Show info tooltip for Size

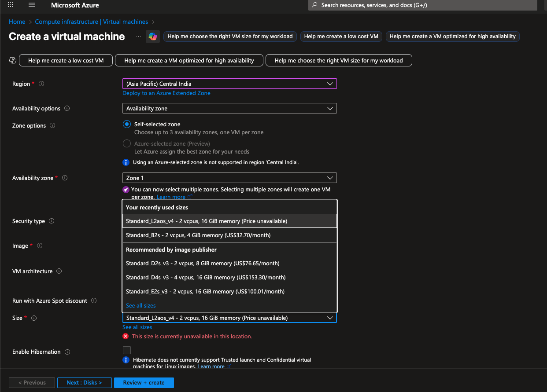(x=34, y=318)
